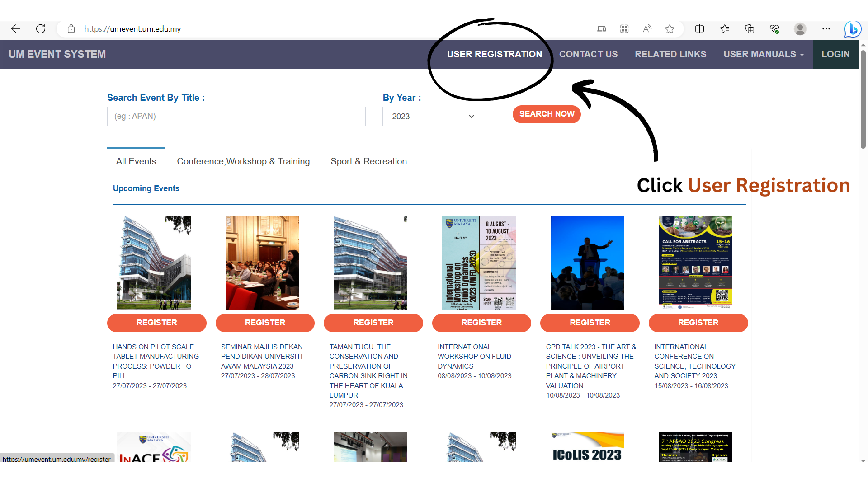Open User Registration page
This screenshot has width=868, height=488.
coord(494,54)
